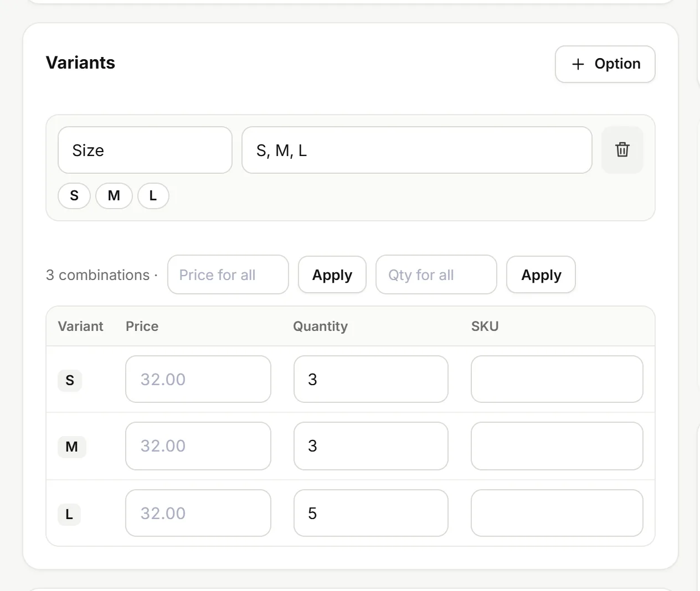The image size is (700, 591).
Task: Focus the 'Price for all' field
Action: [228, 274]
